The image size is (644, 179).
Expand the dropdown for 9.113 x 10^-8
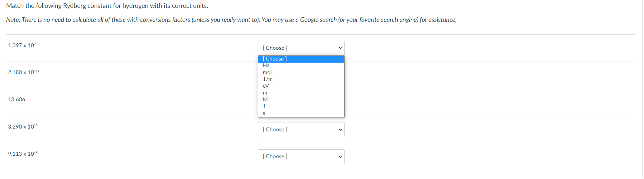[x=301, y=157]
